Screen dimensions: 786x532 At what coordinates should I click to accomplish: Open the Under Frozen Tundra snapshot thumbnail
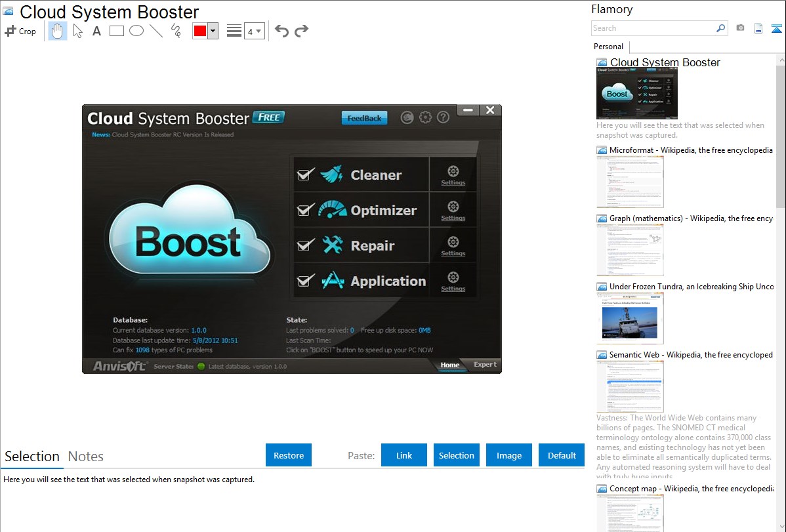click(x=630, y=318)
